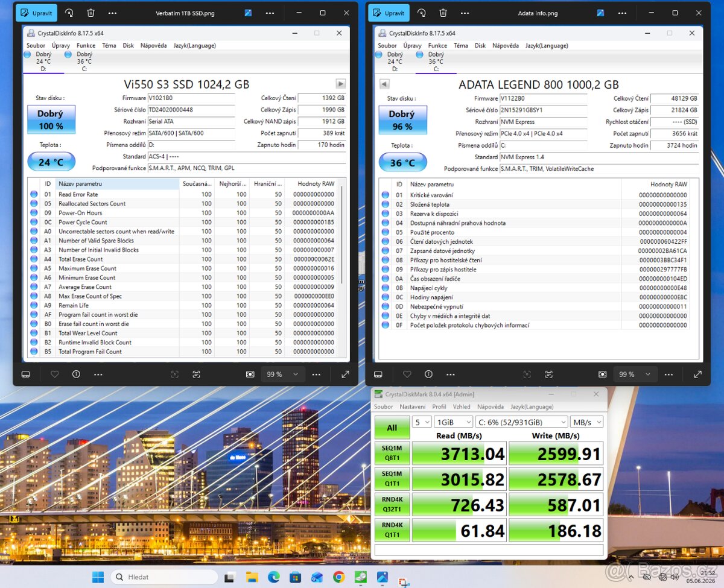Open the drive dropdown C: 6% (52/931GiB)
The image size is (724, 588).
click(x=521, y=422)
